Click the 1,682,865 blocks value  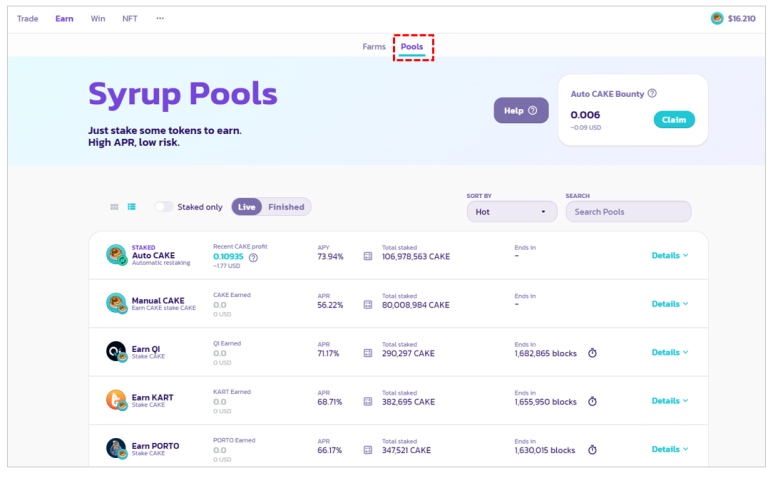coord(546,353)
